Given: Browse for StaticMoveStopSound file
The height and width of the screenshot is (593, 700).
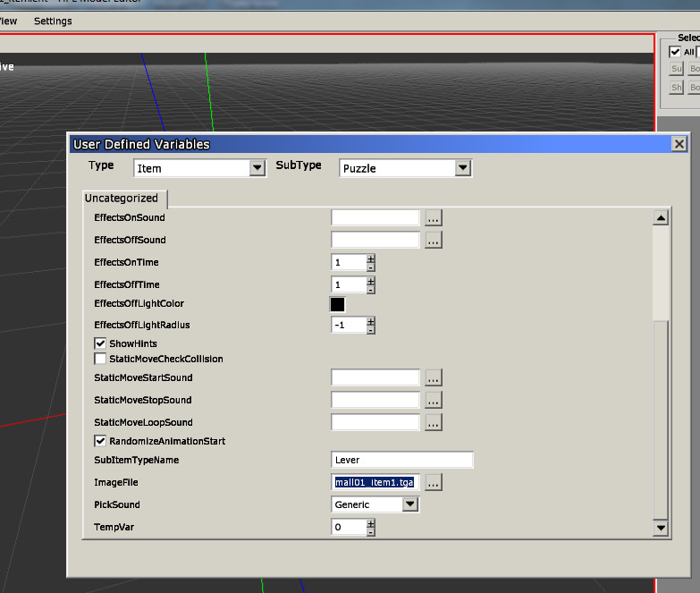Looking at the screenshot, I should click(x=434, y=400).
